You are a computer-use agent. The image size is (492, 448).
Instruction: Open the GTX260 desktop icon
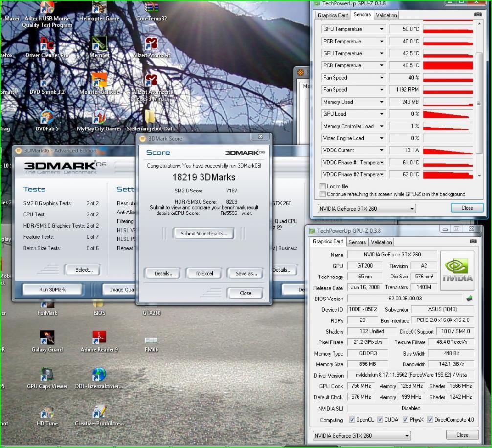(x=152, y=309)
